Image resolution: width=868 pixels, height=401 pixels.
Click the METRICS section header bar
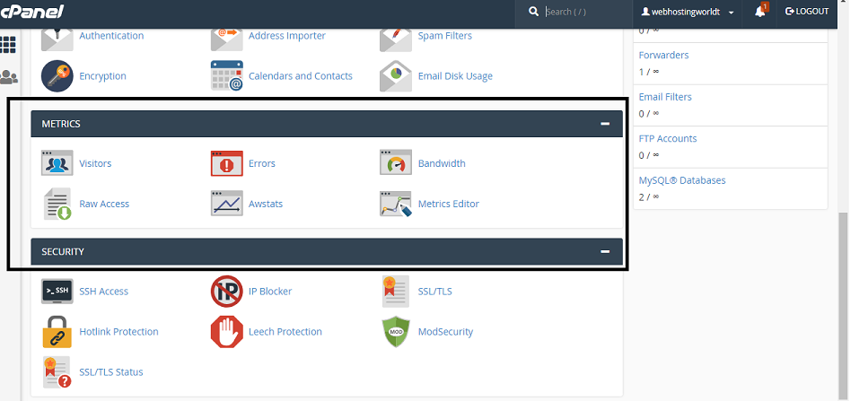coord(327,124)
